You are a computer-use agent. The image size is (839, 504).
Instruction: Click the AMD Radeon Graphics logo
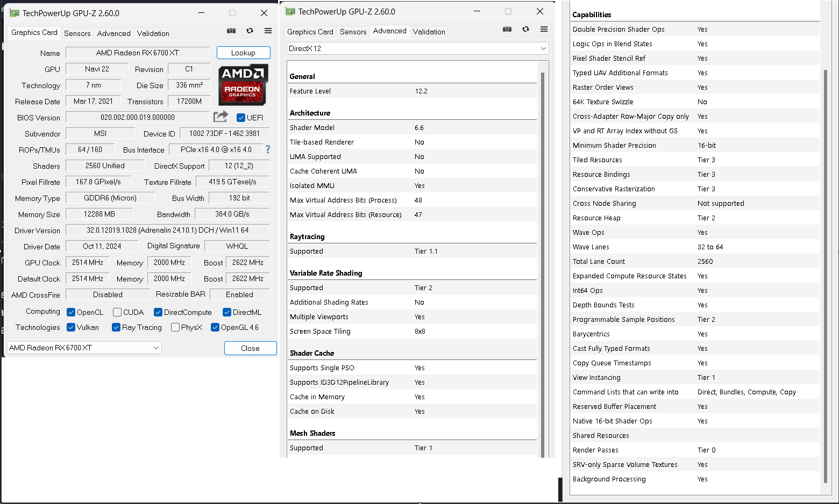[x=243, y=85]
